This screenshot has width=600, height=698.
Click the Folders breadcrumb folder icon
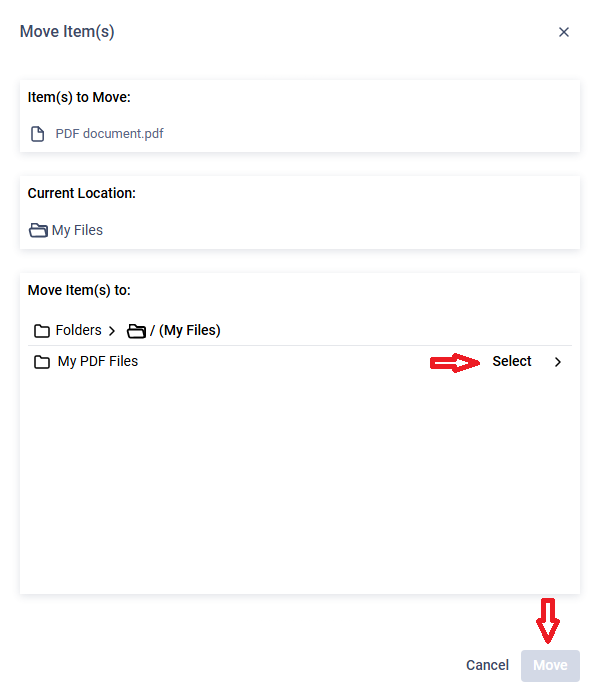coord(42,331)
